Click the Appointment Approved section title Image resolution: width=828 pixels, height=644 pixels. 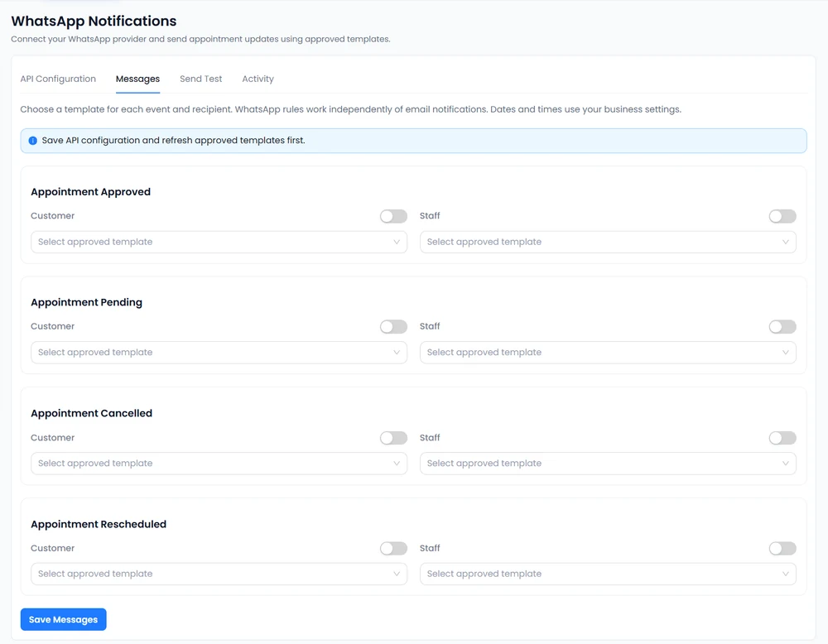click(90, 191)
